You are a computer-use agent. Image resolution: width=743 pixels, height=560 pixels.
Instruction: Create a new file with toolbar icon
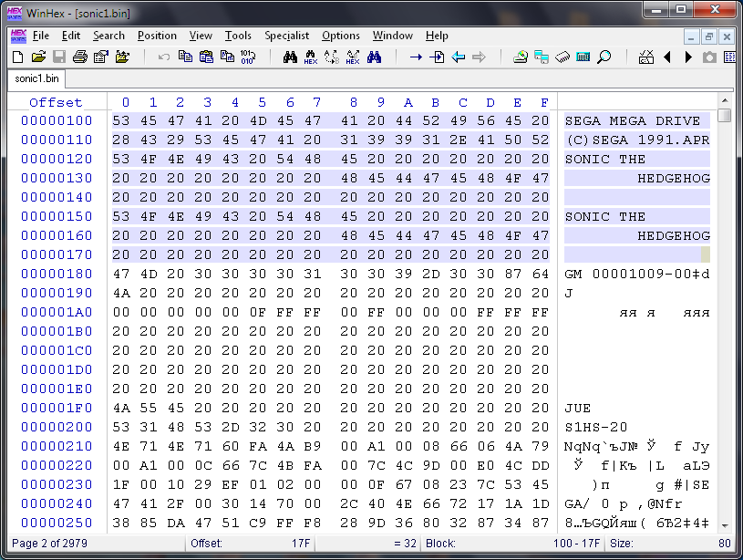[x=17, y=57]
